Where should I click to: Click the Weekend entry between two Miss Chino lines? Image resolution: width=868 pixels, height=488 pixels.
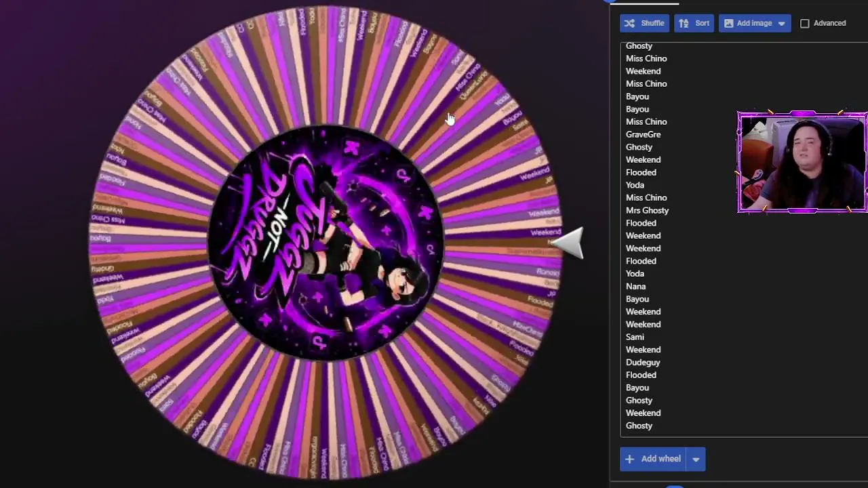(x=644, y=71)
